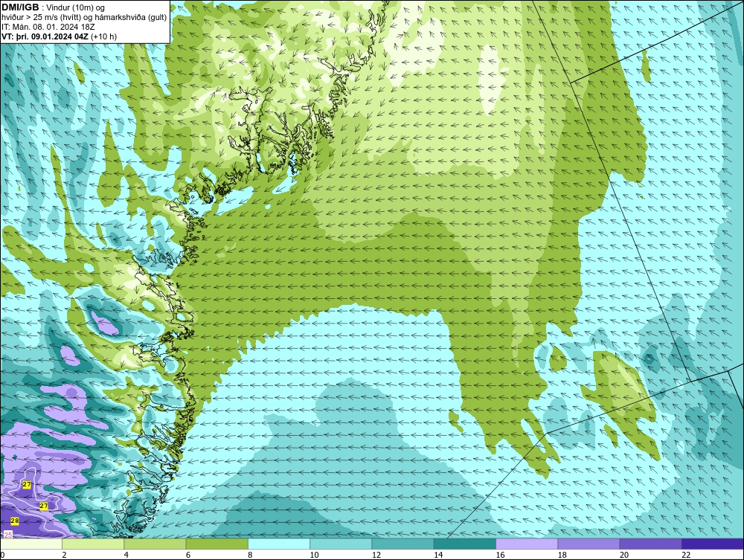Click the legend number '12'
This screenshot has height=560, width=744.
click(376, 555)
